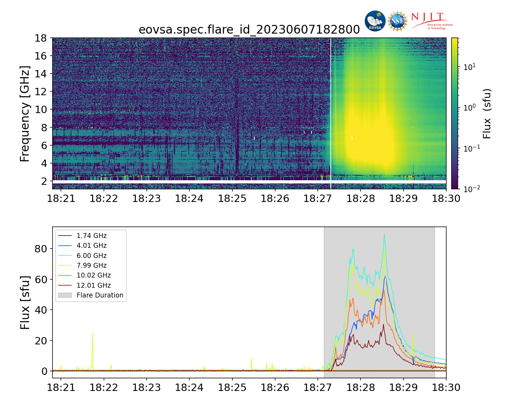
Task: Select the 6.00 GHz legend entry
Action: coord(82,255)
